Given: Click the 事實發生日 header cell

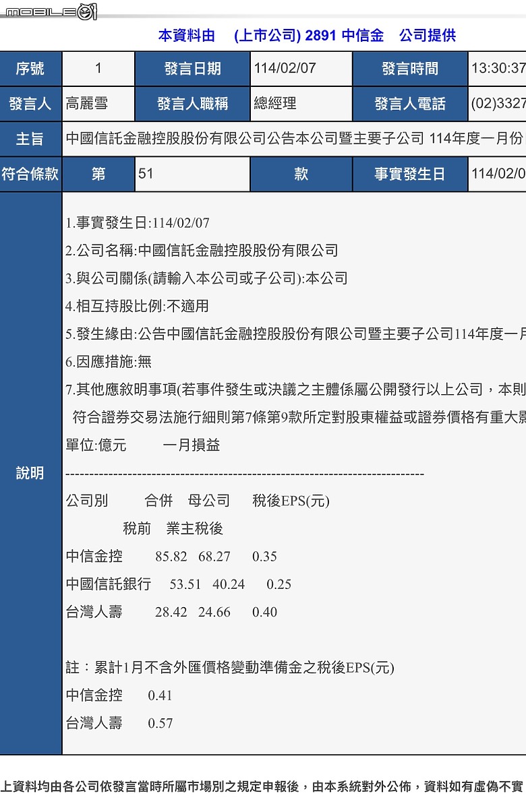Looking at the screenshot, I should pyautogui.click(x=410, y=174).
